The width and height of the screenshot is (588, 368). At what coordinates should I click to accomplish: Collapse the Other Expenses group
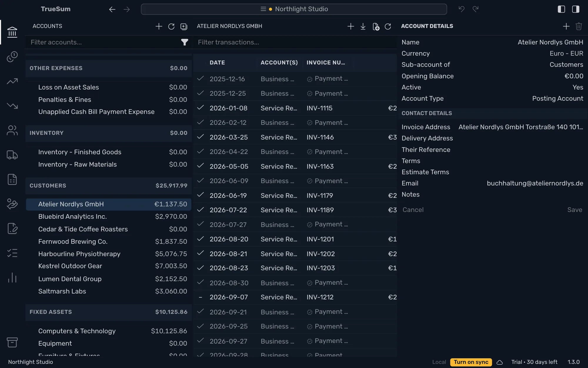(108, 68)
